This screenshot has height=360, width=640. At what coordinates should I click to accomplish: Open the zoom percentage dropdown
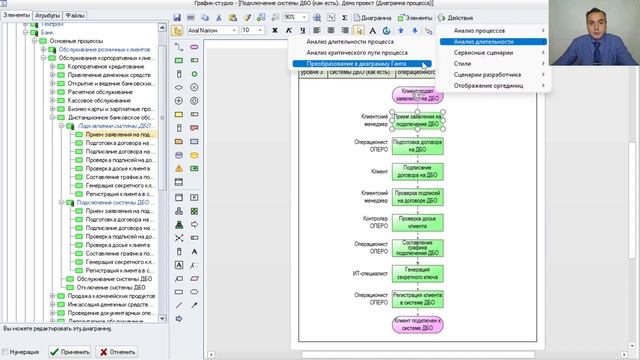(304, 18)
